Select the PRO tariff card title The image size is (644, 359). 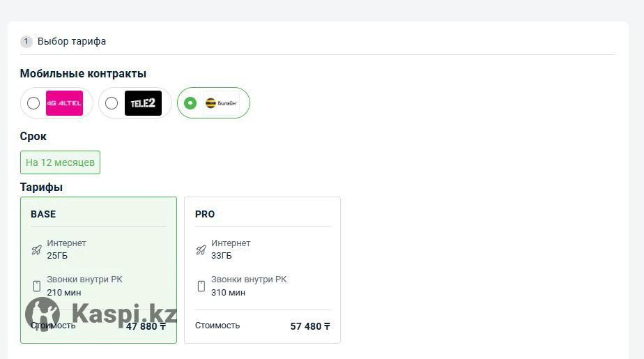(204, 214)
